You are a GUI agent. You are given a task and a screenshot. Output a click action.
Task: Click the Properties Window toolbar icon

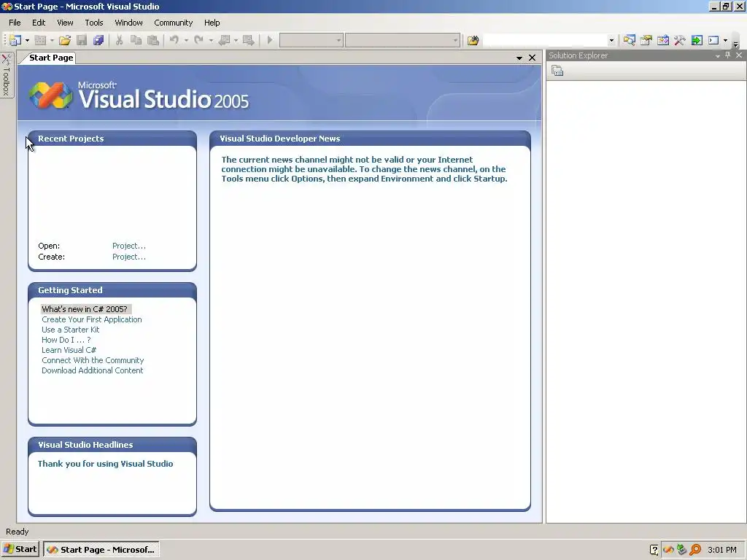[x=646, y=41]
